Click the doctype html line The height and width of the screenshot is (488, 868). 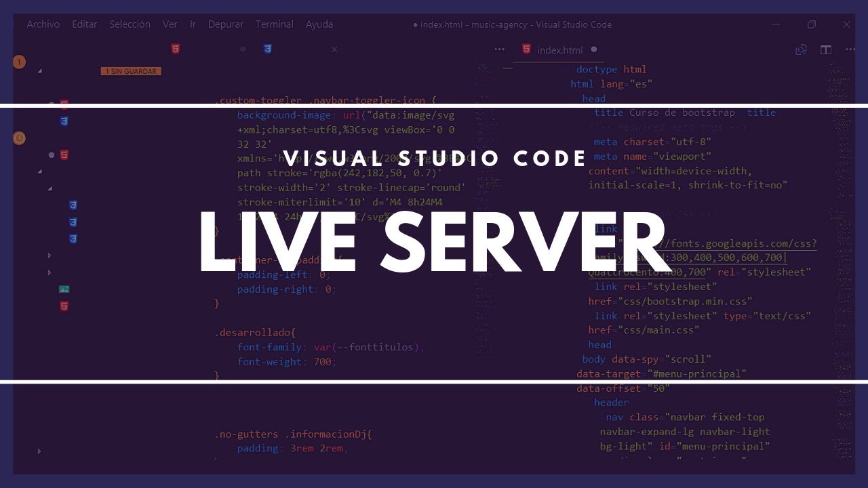tap(612, 69)
